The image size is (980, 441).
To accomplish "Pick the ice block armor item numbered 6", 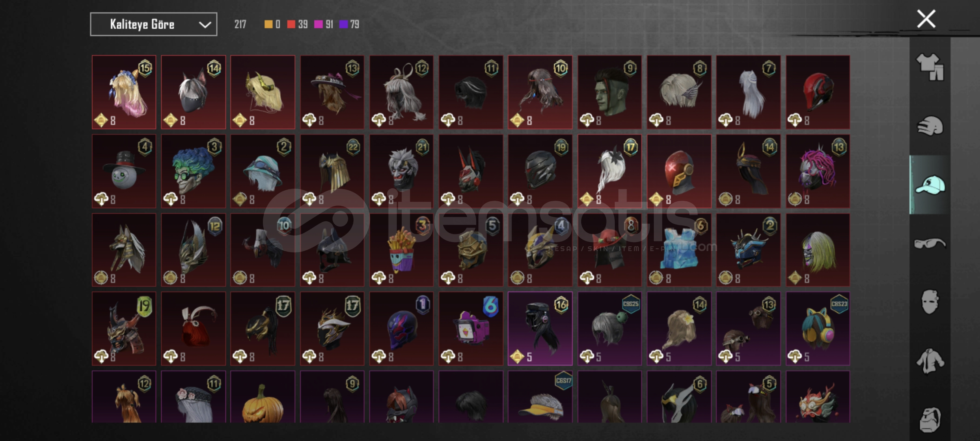I will [679, 250].
